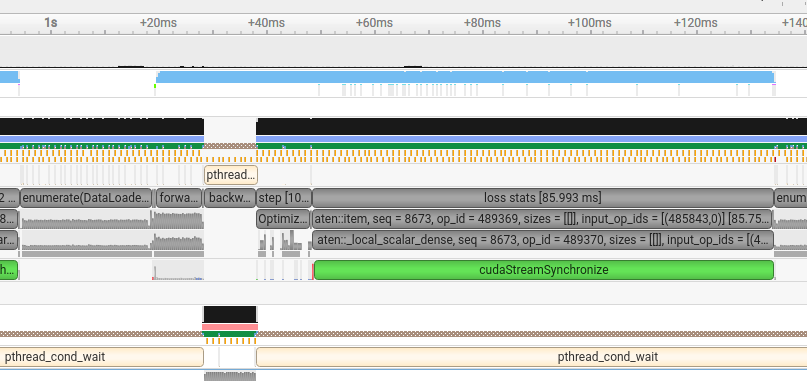Click the small pthread... slice above backward
This screenshot has height=381, width=807.
pos(231,175)
